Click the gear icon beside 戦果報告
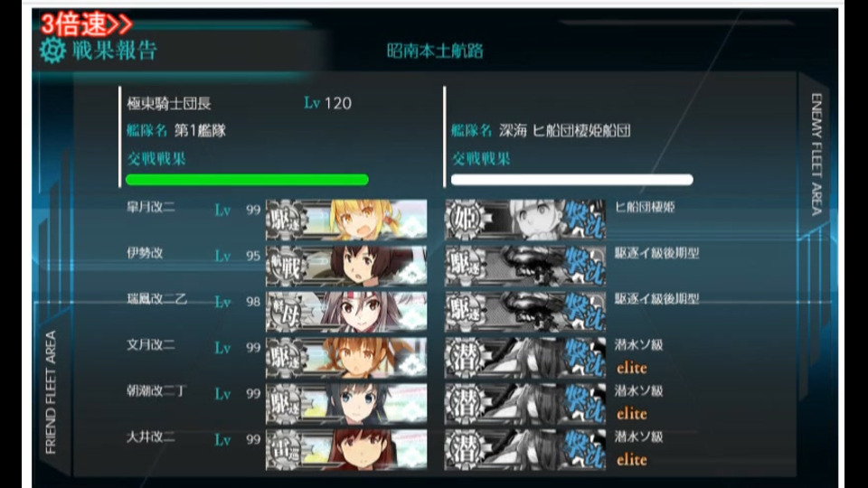 pyautogui.click(x=53, y=51)
